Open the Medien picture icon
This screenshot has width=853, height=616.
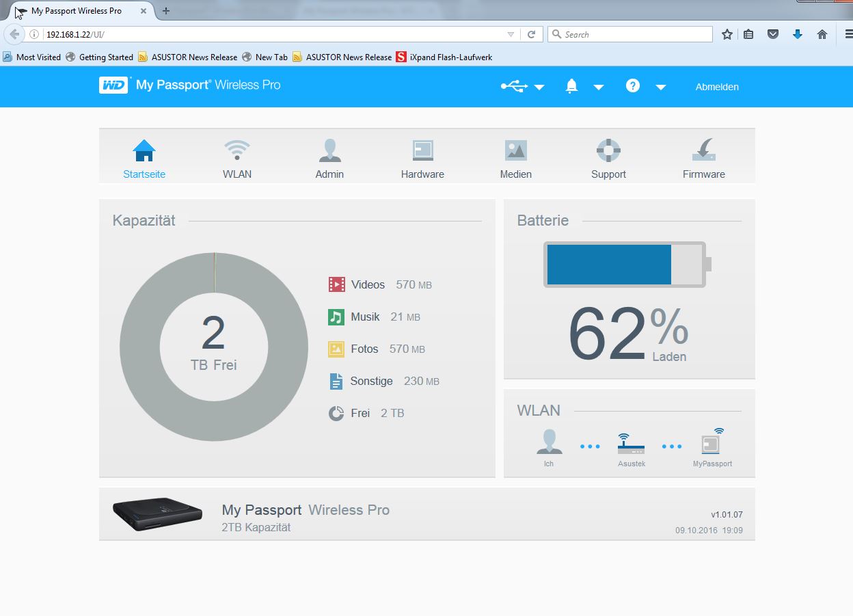(x=516, y=150)
